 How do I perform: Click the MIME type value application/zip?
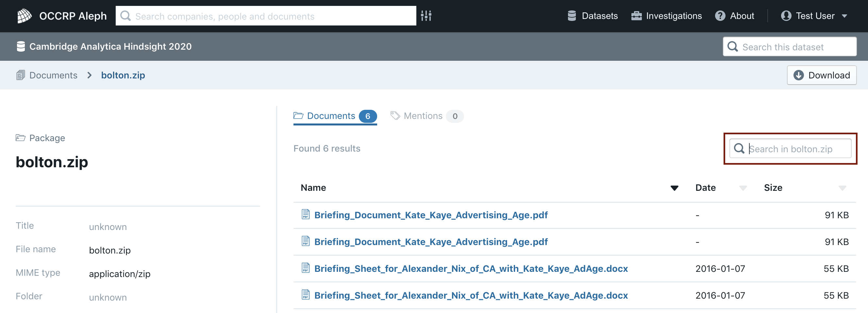pyautogui.click(x=120, y=274)
